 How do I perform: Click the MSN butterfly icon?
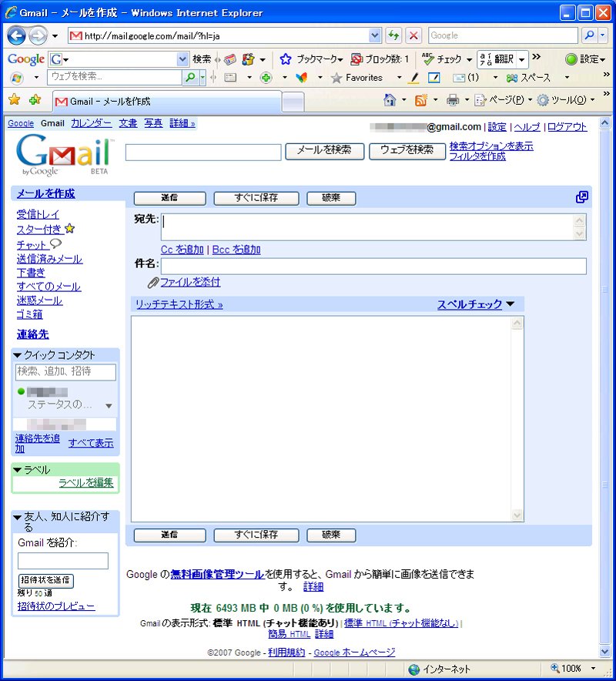click(301, 78)
